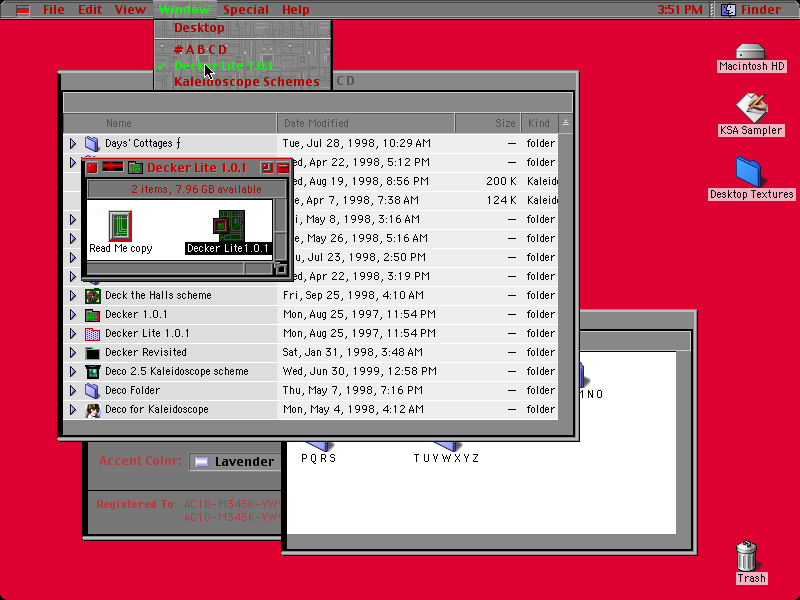Viewport: 800px width, 600px height.
Task: Click the Trash icon
Action: (746, 556)
